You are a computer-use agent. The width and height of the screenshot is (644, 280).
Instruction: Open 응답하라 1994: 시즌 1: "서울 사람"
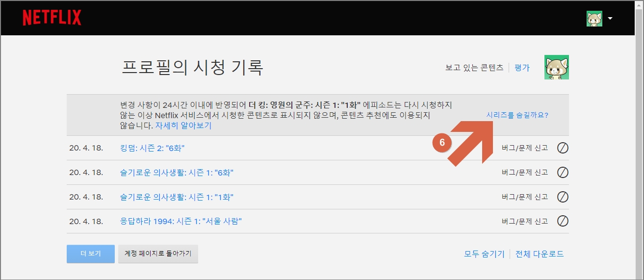pos(181,221)
